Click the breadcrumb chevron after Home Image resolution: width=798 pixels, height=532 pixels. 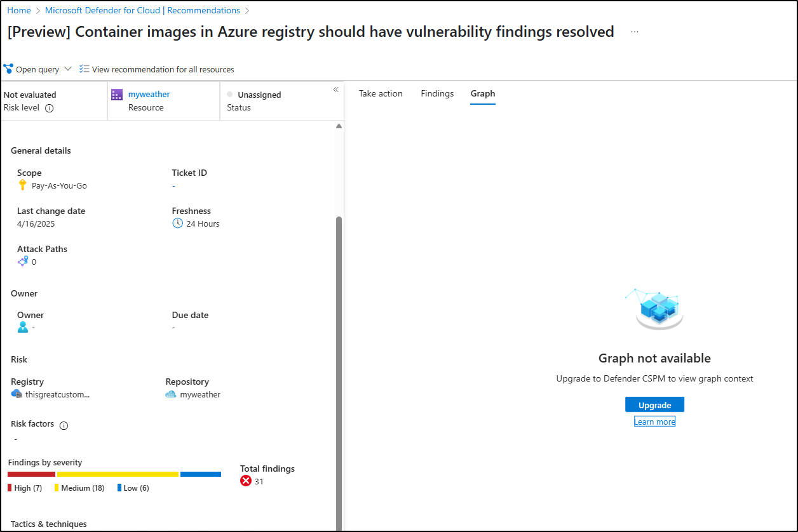click(x=38, y=11)
